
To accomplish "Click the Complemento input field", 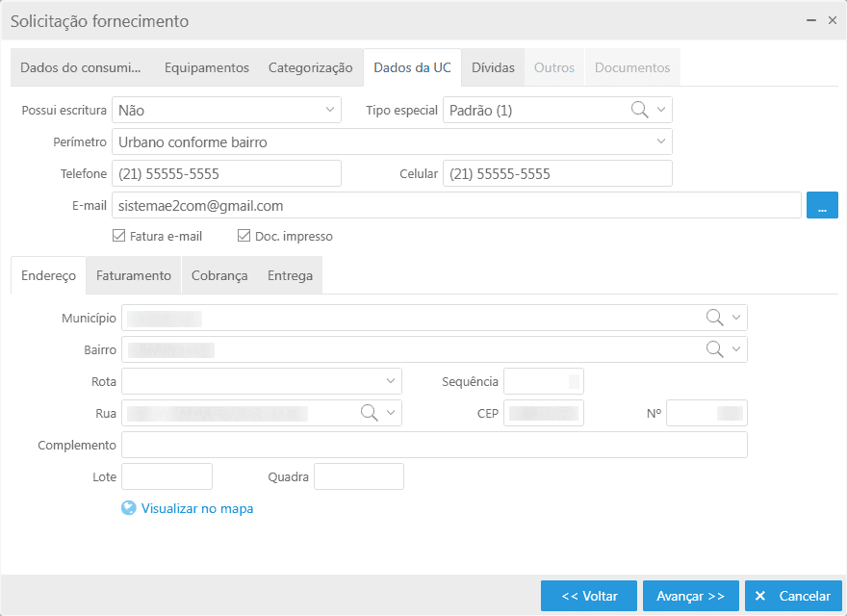I will [434, 445].
